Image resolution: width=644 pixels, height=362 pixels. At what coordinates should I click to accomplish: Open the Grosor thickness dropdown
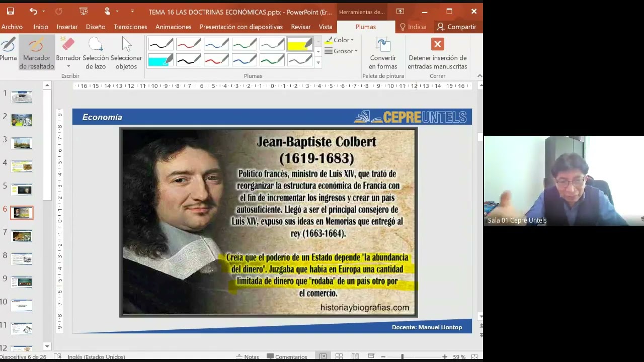click(x=341, y=51)
